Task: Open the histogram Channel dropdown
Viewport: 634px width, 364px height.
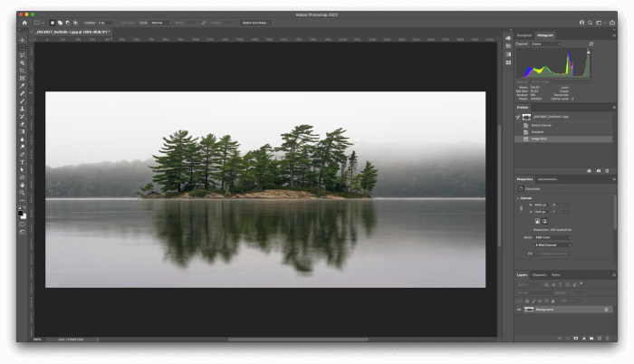Action: point(546,43)
